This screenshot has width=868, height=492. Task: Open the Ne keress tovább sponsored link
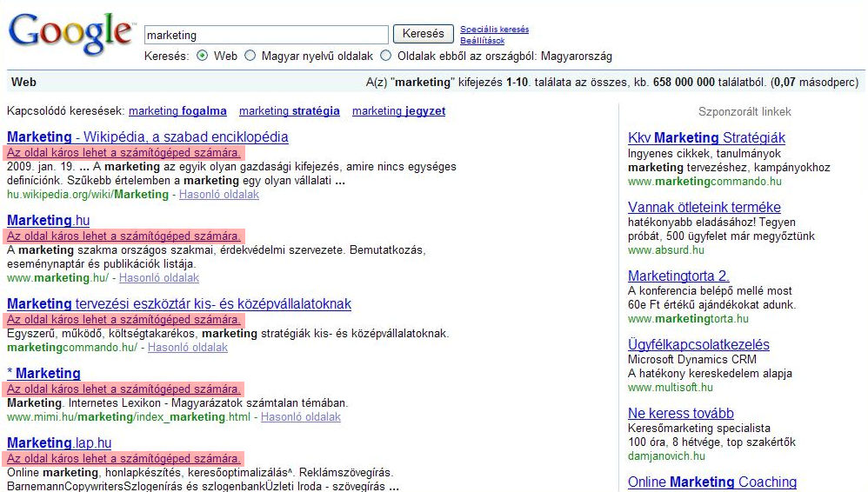point(681,414)
